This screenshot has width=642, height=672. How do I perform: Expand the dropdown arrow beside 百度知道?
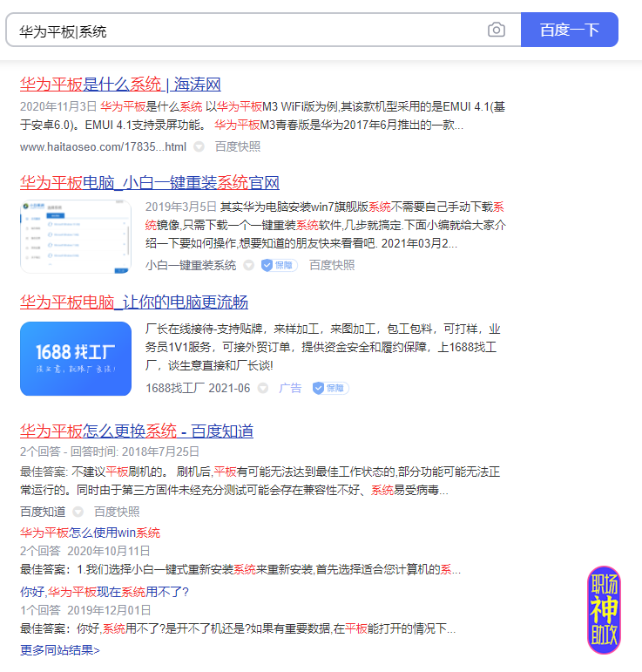pos(78,512)
